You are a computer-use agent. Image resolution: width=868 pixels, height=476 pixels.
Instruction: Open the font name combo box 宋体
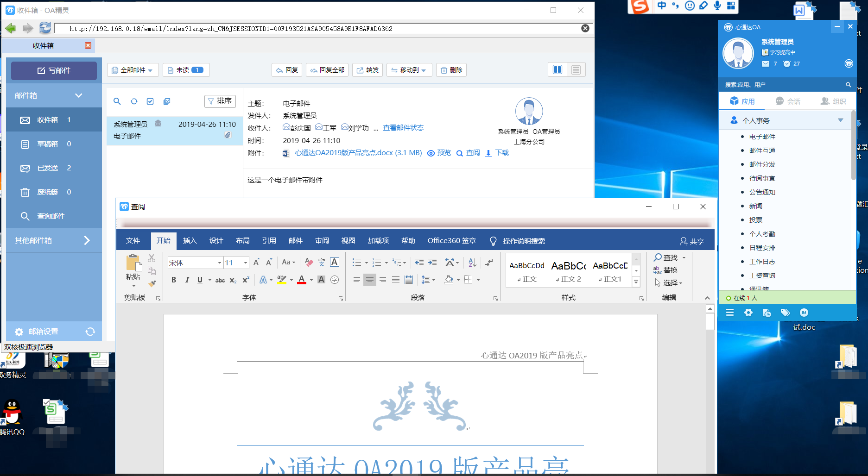pos(195,263)
